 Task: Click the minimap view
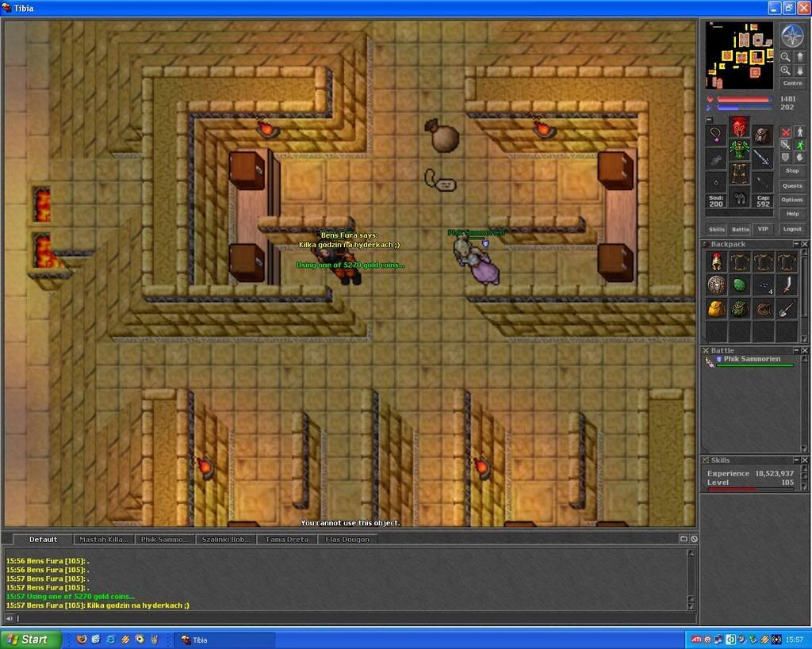coord(740,55)
